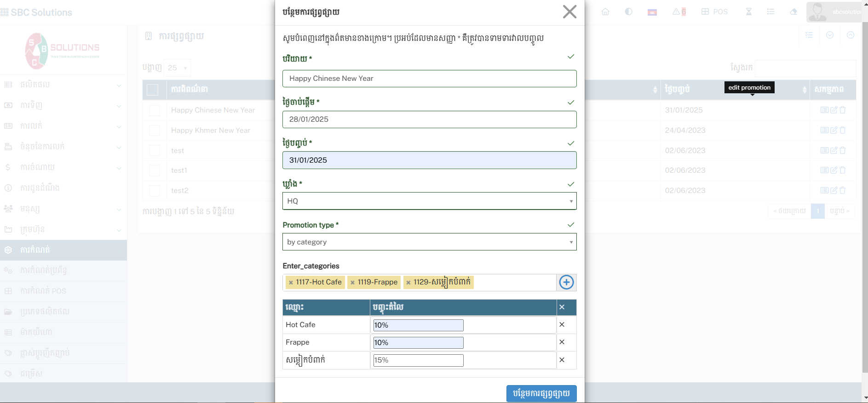Screen dimensions: 868x403
Task: Open POS from the top navigation
Action: (x=714, y=12)
